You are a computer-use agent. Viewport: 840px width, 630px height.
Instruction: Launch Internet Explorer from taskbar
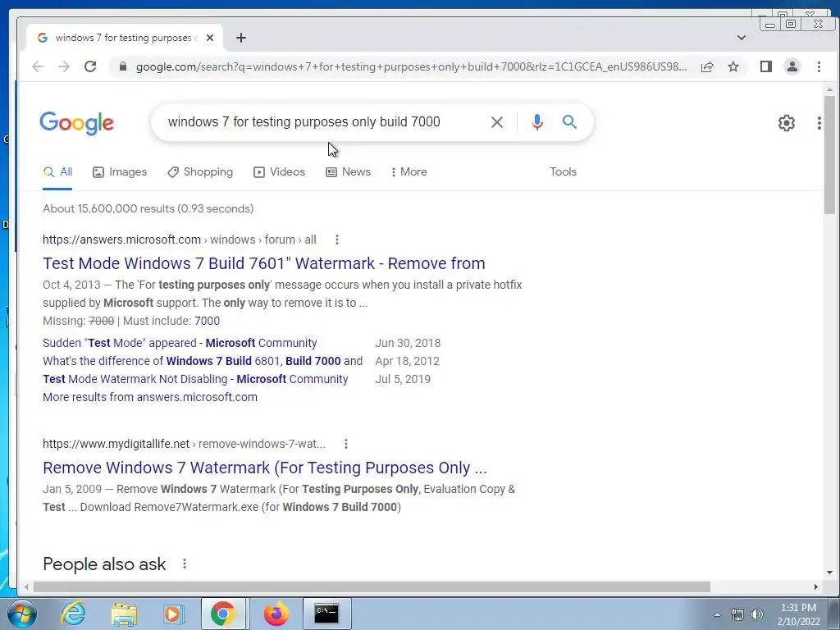73,614
